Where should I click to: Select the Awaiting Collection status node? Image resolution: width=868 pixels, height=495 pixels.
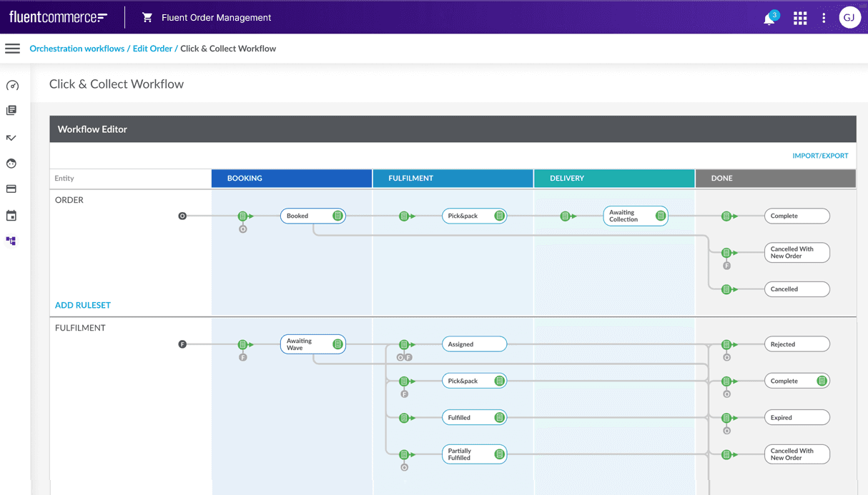pos(636,216)
